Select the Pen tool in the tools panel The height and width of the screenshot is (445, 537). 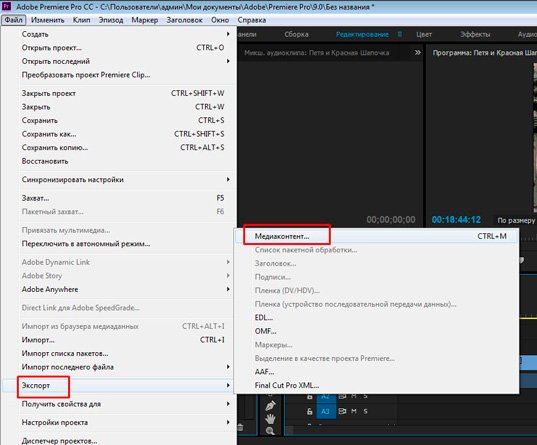coord(270,406)
